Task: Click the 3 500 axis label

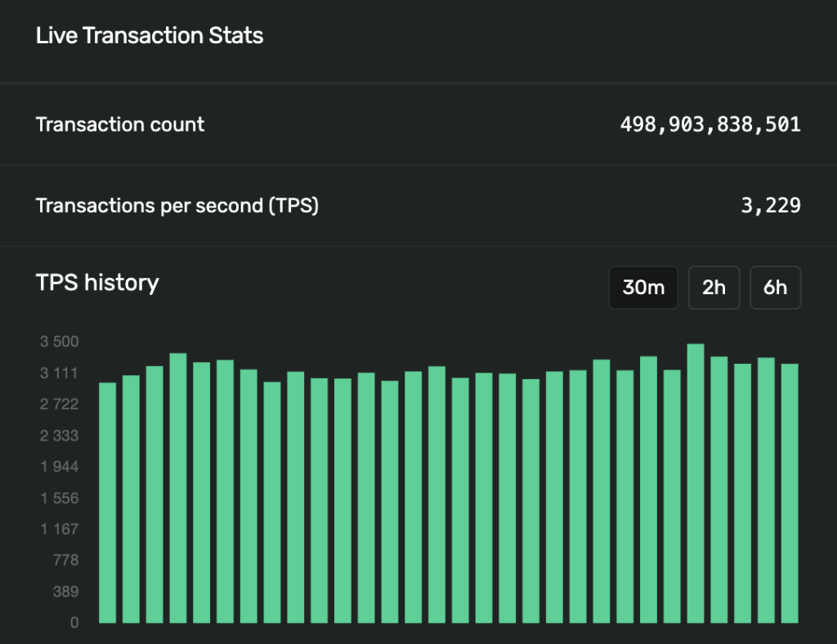Action: point(59,342)
